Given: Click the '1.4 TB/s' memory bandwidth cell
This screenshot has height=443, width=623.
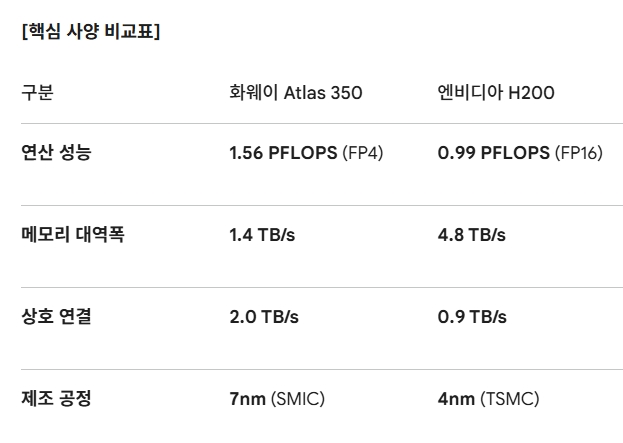Looking at the screenshot, I should click(x=264, y=235).
